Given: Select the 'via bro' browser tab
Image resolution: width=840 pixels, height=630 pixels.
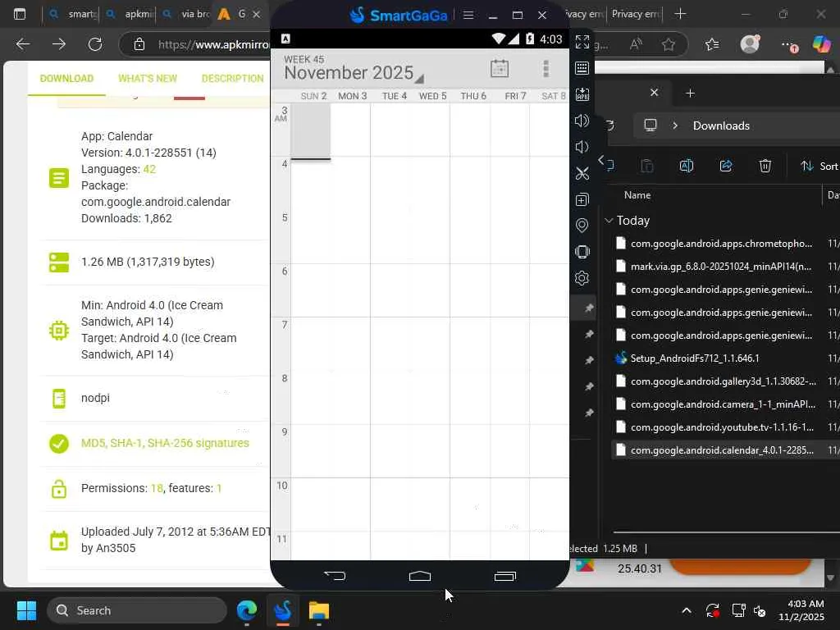Looking at the screenshot, I should tap(188, 14).
